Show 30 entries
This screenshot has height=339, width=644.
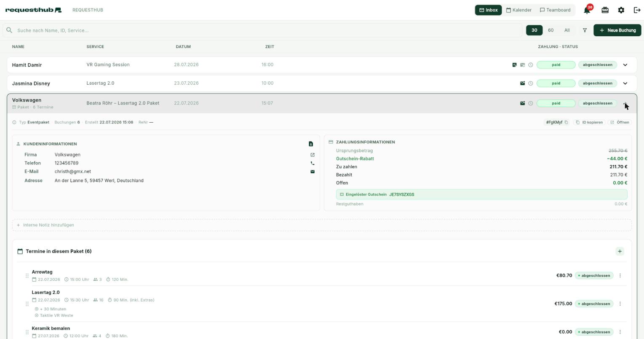click(534, 30)
